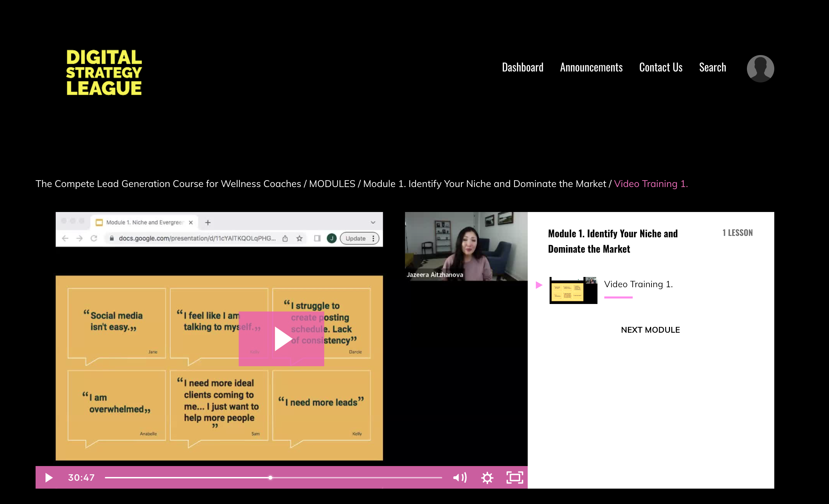Click the NEXT MODULE button
The image size is (829, 504).
650,330
